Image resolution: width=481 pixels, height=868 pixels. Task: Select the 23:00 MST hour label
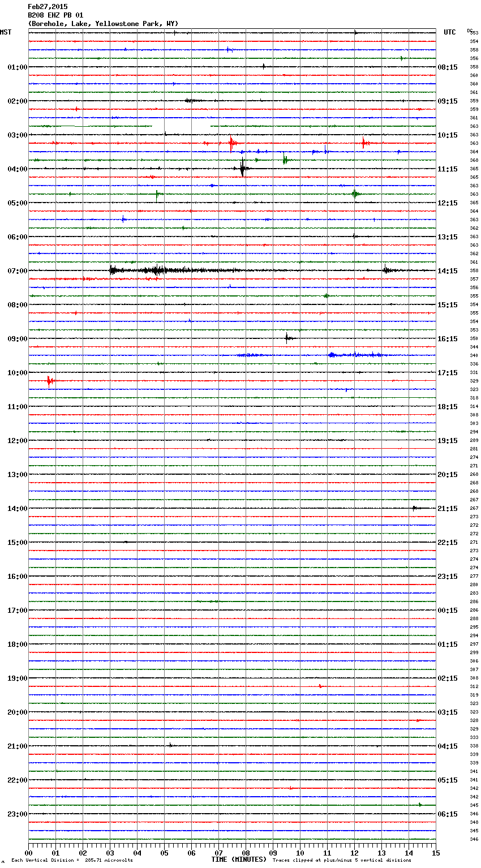pos(18,814)
